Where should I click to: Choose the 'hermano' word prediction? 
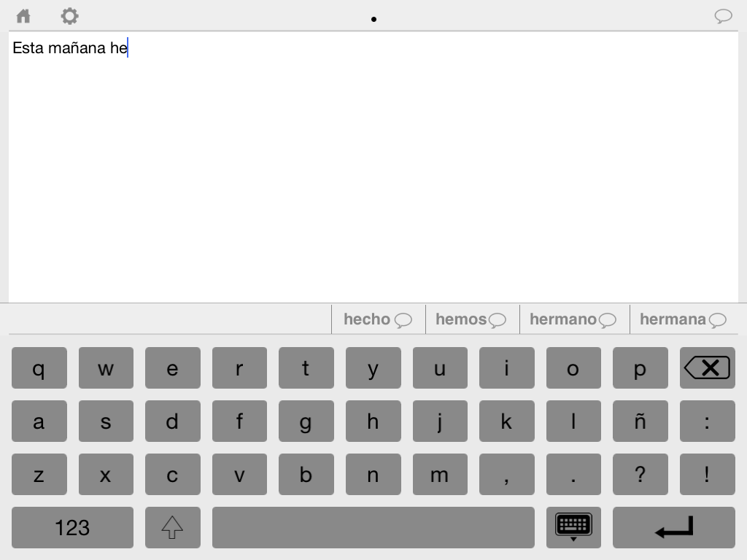point(562,319)
